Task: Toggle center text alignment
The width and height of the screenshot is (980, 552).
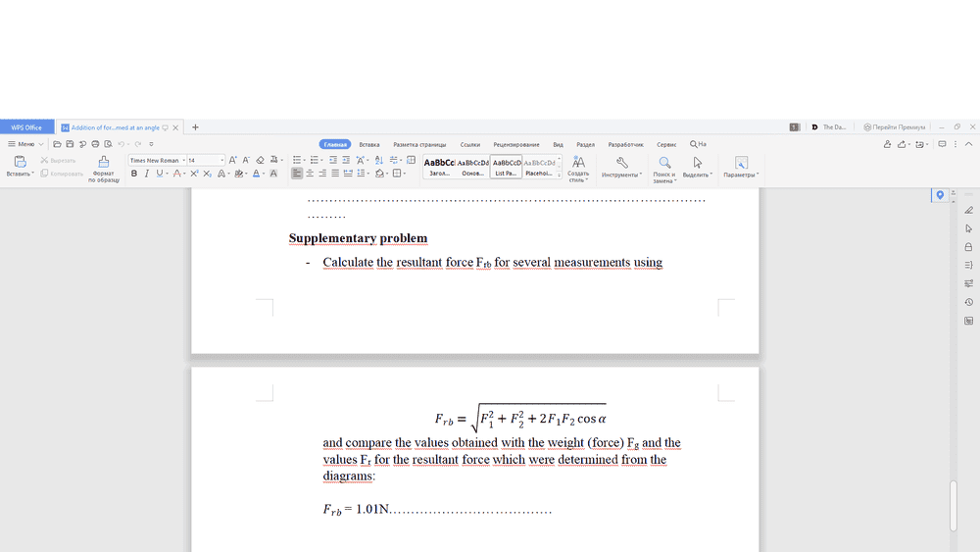Action: (310, 174)
